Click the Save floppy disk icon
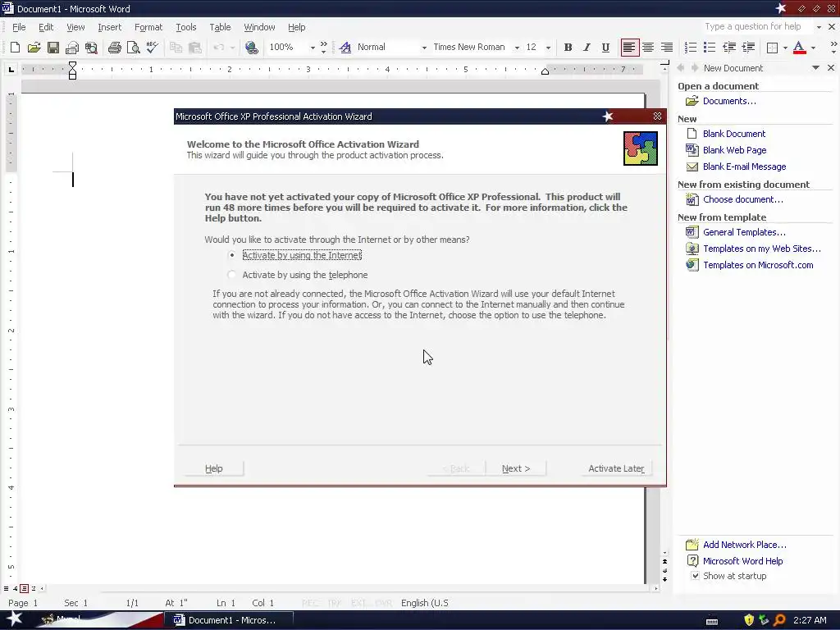The image size is (840, 630). coord(53,47)
